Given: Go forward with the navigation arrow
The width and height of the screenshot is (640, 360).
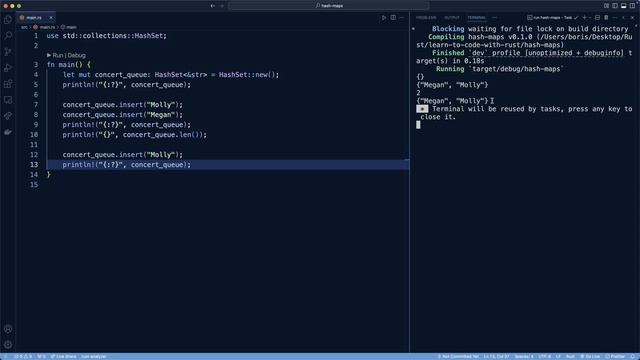Looking at the screenshot, I should point(222,6).
